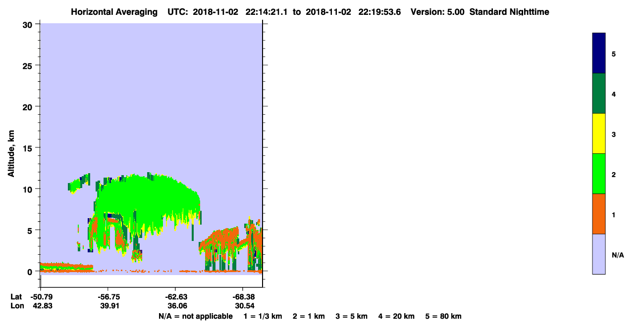Click the legend text "5 = 80 km"
644x330 pixels.
pyautogui.click(x=443, y=316)
